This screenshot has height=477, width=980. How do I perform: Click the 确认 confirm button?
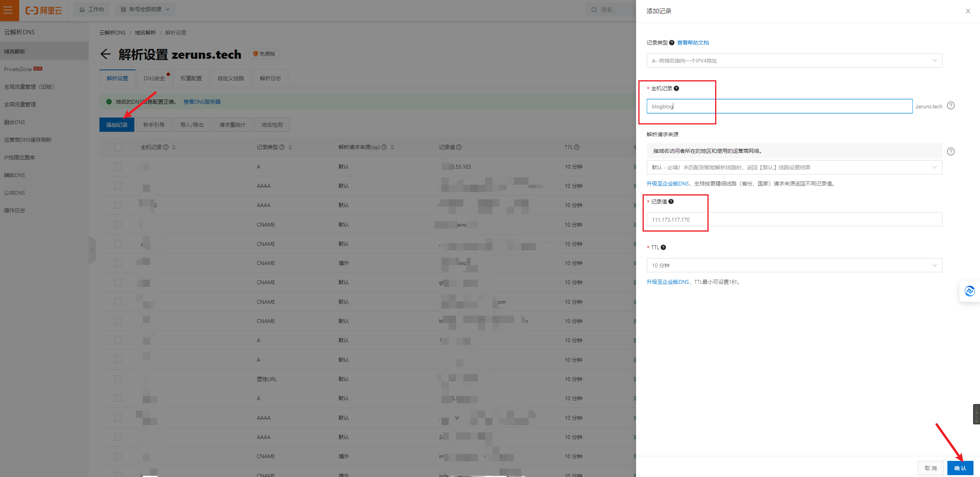tap(960, 468)
